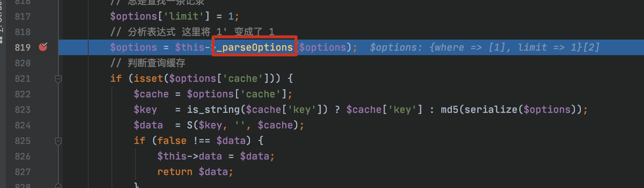Viewport: 644px width, 188px height.
Task: Collapse the isset cache if block at line 821
Action: (x=58, y=79)
